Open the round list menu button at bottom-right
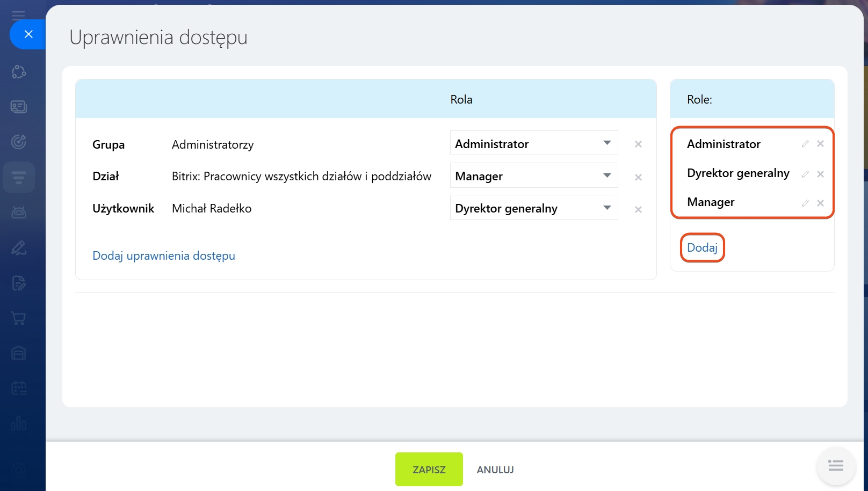Image resolution: width=868 pixels, height=491 pixels. click(x=835, y=465)
